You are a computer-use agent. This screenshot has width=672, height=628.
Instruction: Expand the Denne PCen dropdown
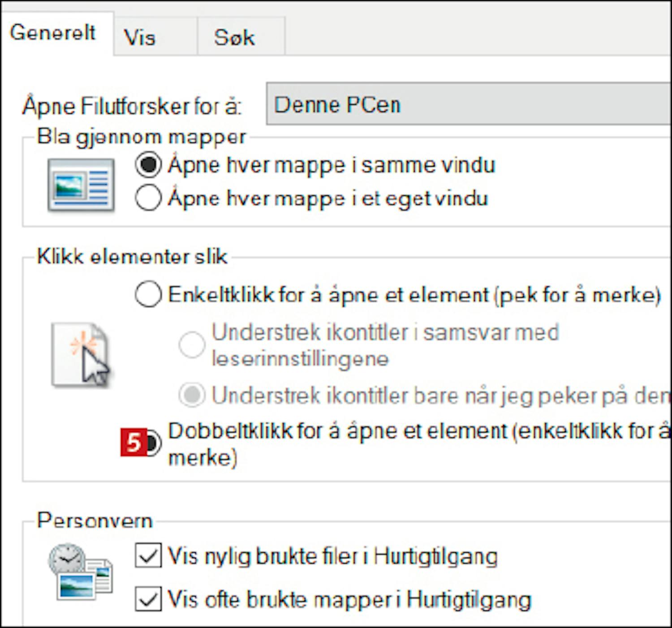[468, 104]
